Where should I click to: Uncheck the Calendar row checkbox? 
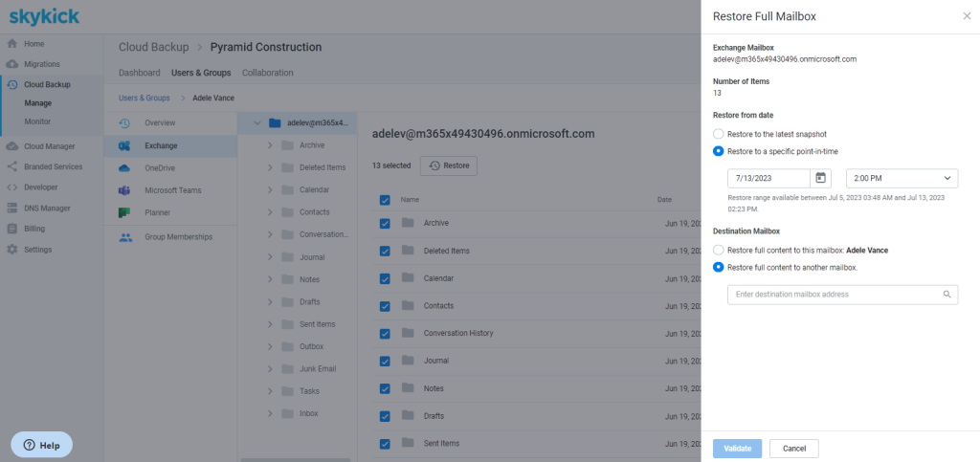coord(385,278)
